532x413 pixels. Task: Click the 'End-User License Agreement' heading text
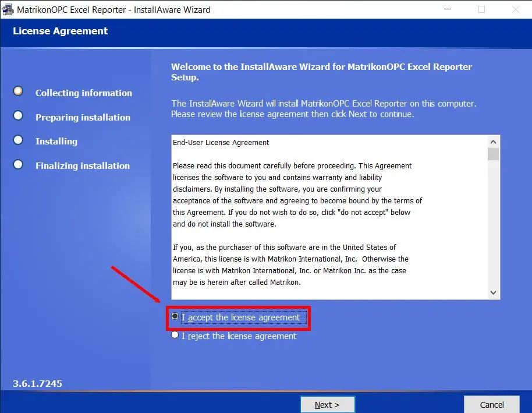pyautogui.click(x=221, y=142)
